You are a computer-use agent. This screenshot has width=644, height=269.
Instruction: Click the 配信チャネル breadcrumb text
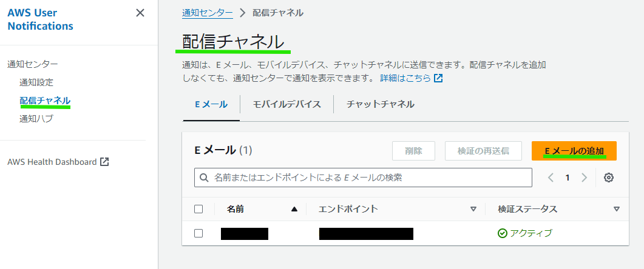click(278, 13)
